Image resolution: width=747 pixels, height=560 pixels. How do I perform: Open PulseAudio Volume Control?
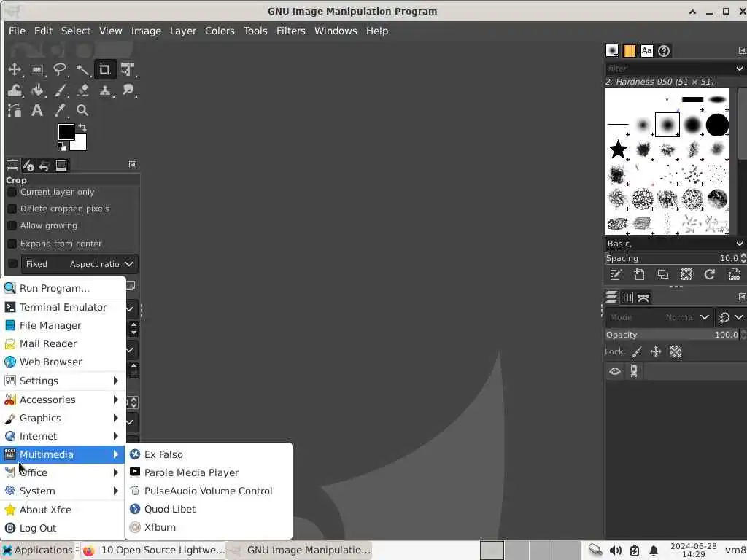pyautogui.click(x=209, y=491)
